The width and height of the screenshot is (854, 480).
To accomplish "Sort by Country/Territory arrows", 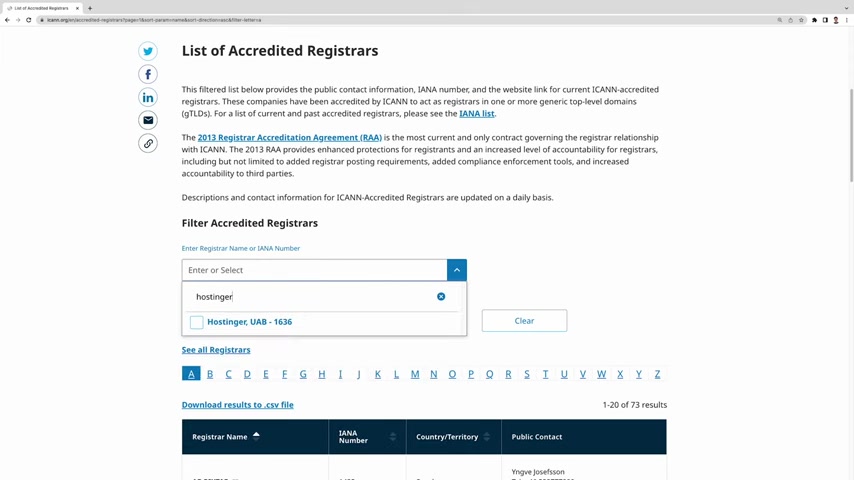I will (487, 437).
